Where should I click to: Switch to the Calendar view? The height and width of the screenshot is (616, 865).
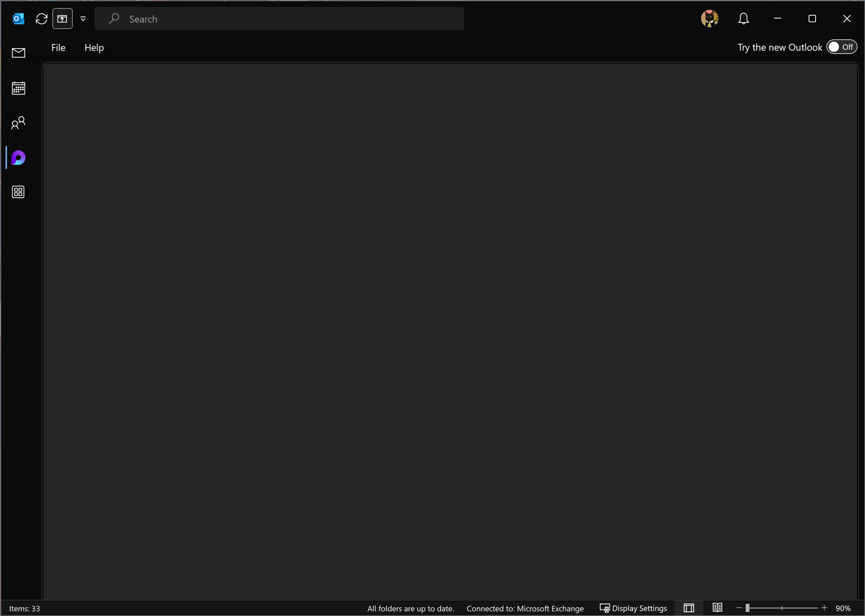[18, 88]
